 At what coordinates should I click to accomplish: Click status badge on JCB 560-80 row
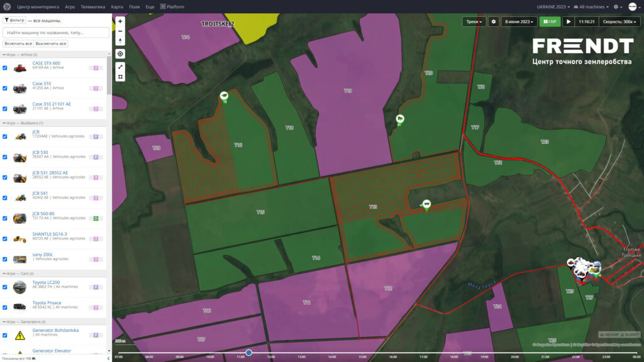[96, 218]
